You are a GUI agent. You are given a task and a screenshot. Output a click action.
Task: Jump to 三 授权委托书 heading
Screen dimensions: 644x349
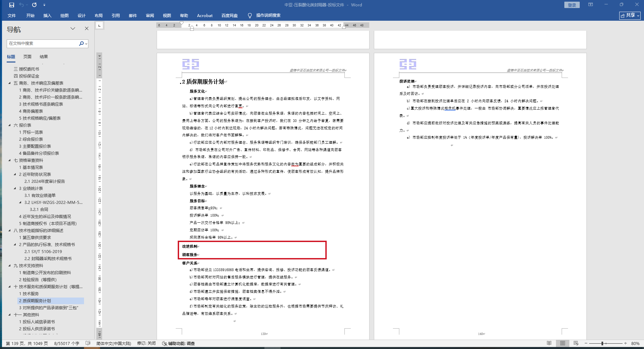coord(26,69)
